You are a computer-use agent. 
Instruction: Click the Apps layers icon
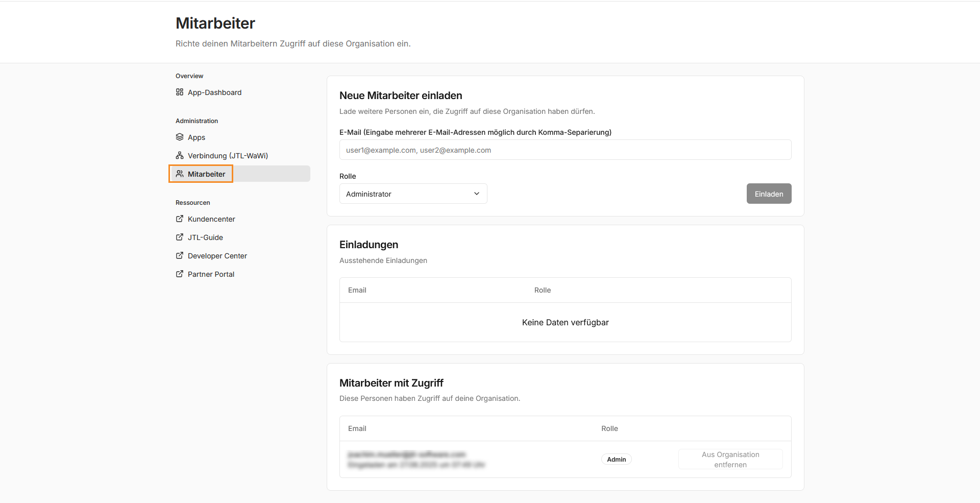180,137
